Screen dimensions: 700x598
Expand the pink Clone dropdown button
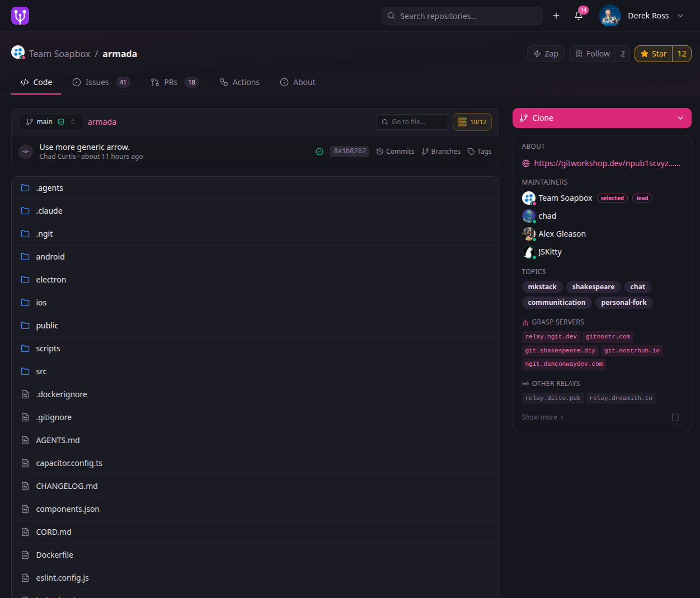pos(602,118)
